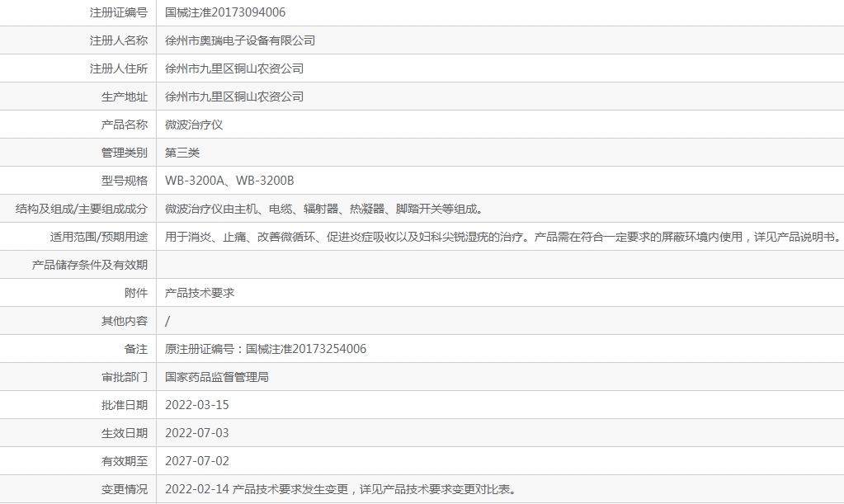Select the 型号规格 label
The image size is (844, 504).
125,180
